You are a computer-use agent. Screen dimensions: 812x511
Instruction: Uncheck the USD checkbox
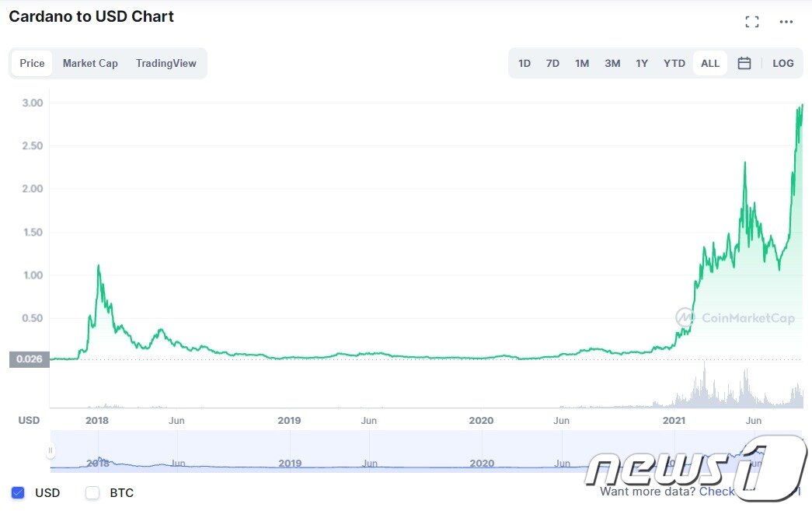coord(19,492)
